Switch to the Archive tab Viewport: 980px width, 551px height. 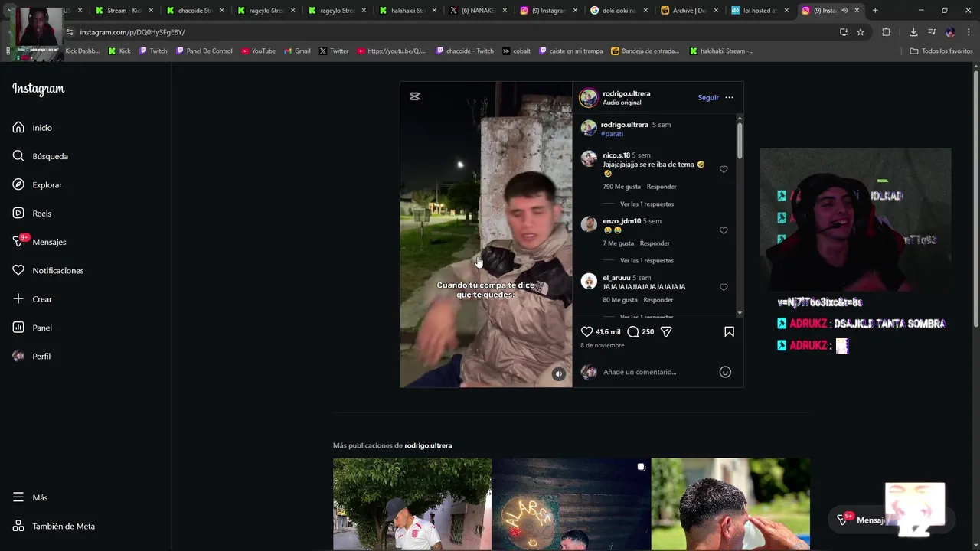pyautogui.click(x=688, y=11)
